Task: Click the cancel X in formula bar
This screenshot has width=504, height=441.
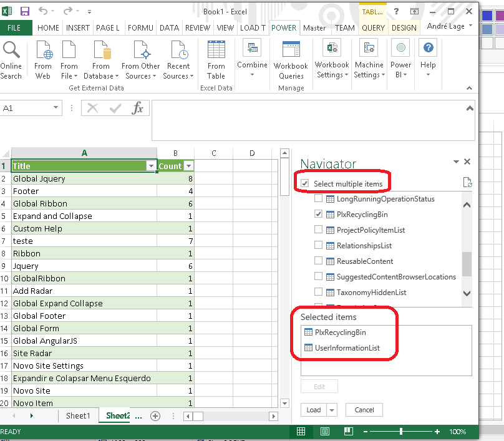Action: point(92,108)
